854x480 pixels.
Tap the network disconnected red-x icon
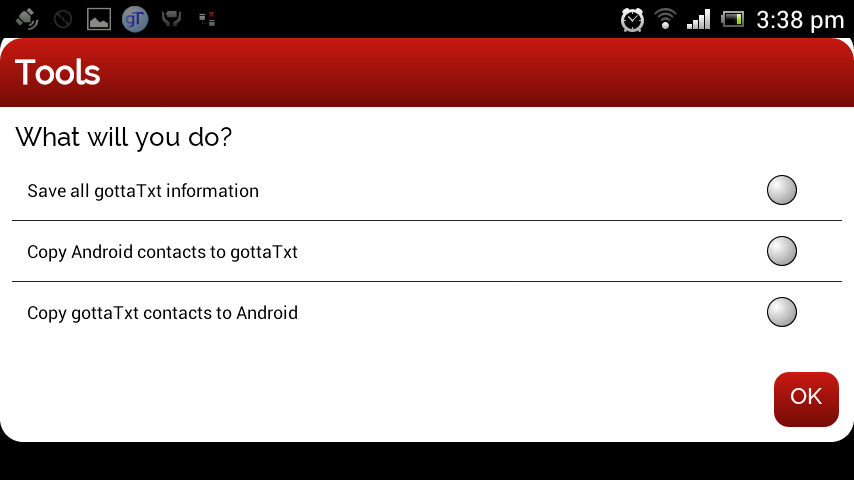click(207, 20)
